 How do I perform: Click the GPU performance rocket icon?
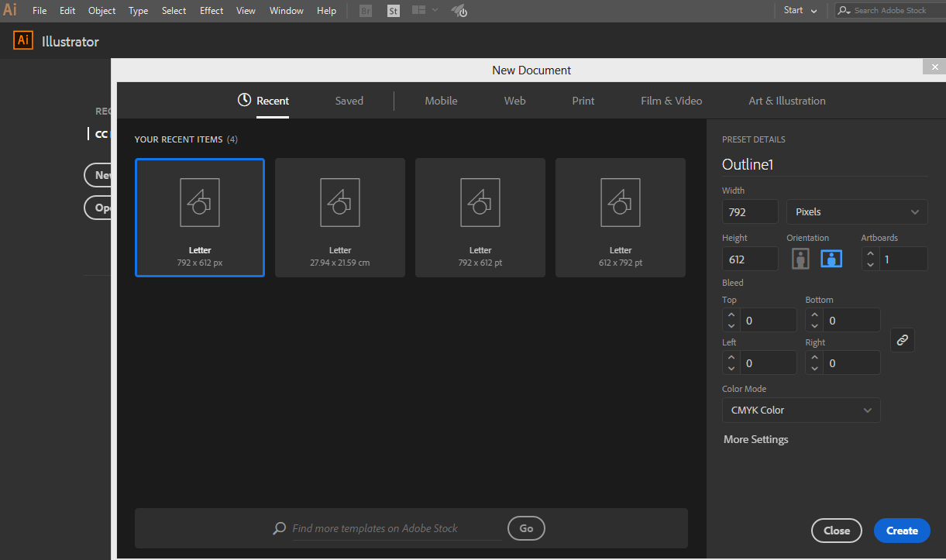[459, 11]
